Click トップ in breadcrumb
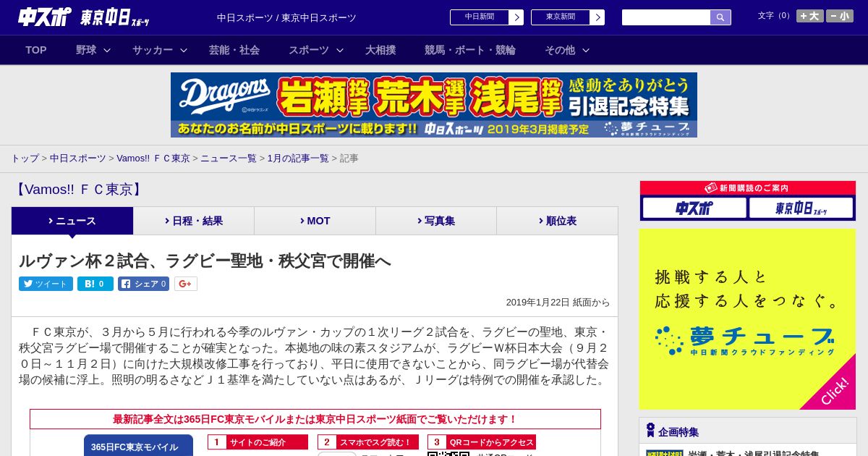Image resolution: width=868 pixels, height=456 pixels. (25, 159)
